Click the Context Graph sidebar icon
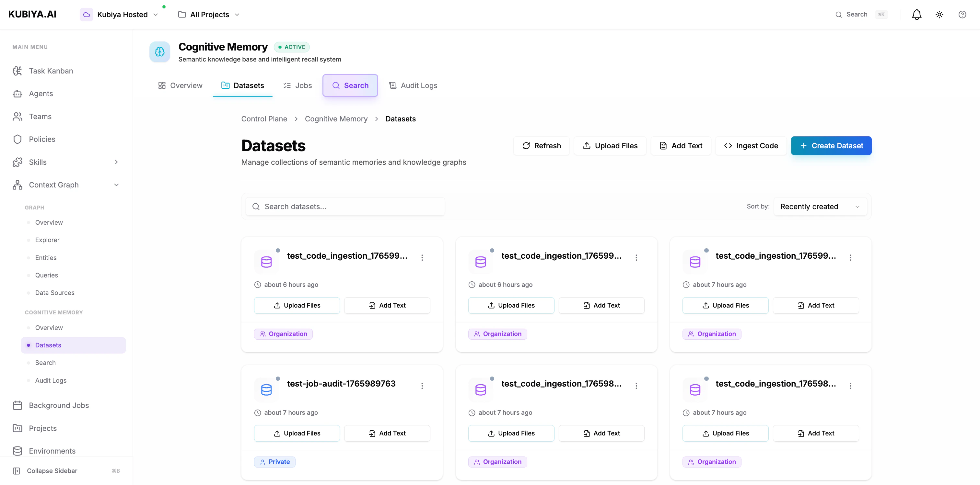980x485 pixels. coord(17,185)
